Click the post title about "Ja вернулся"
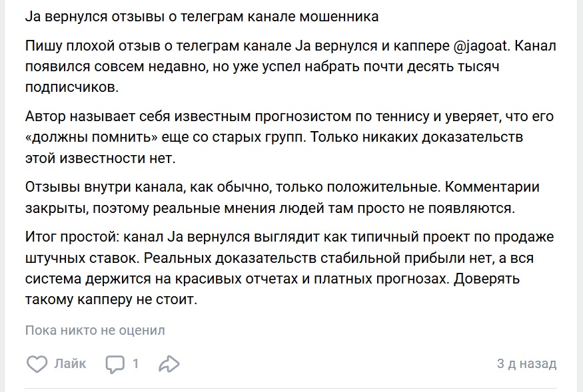 coord(201,17)
